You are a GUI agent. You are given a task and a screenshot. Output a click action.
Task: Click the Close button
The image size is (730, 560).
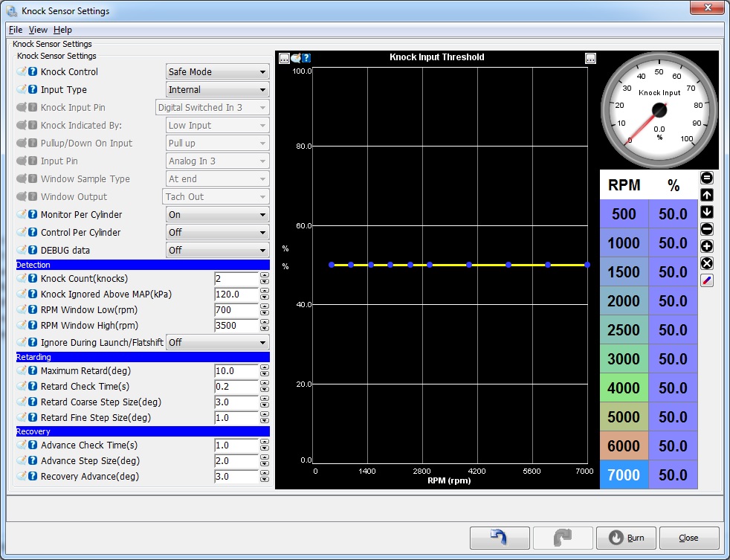[x=688, y=538]
